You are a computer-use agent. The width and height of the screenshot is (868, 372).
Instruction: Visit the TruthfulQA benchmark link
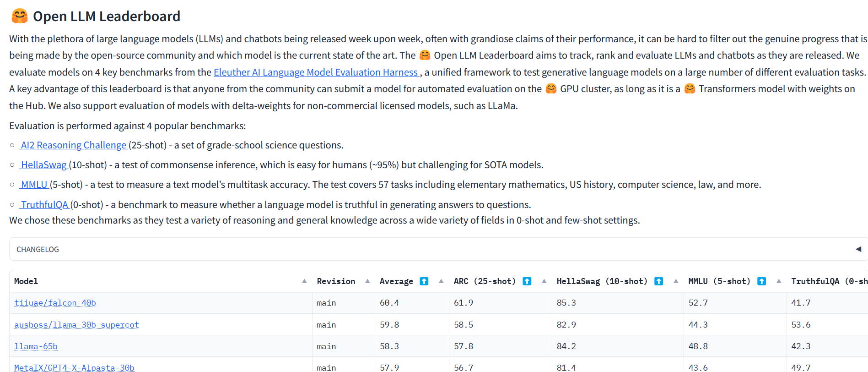tap(44, 205)
